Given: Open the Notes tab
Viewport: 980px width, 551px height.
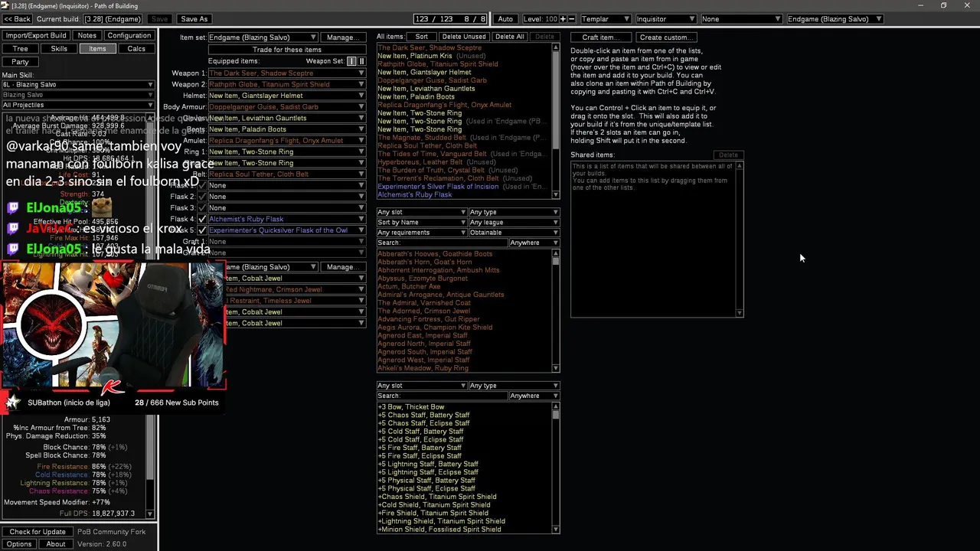Looking at the screenshot, I should tap(87, 35).
